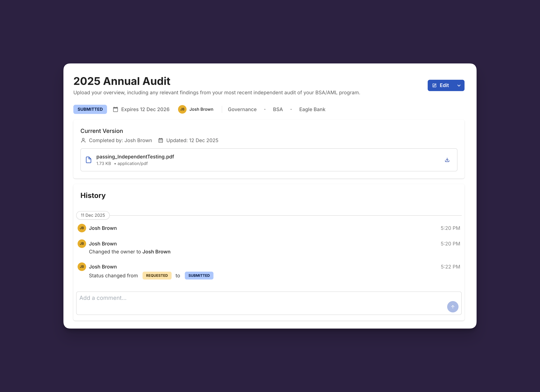
Task: Click the Governance category label
Action: (242, 109)
